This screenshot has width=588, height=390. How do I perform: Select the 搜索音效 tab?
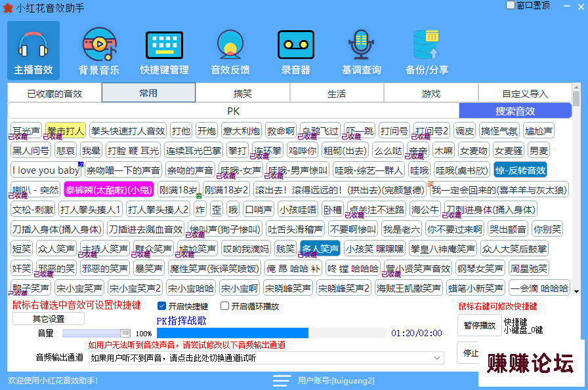tap(515, 111)
